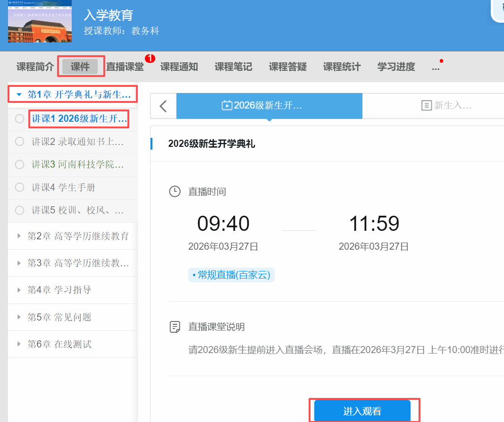Click the red notification badge on 直播课堂
Image resolution: width=504 pixels, height=422 pixels.
point(150,59)
